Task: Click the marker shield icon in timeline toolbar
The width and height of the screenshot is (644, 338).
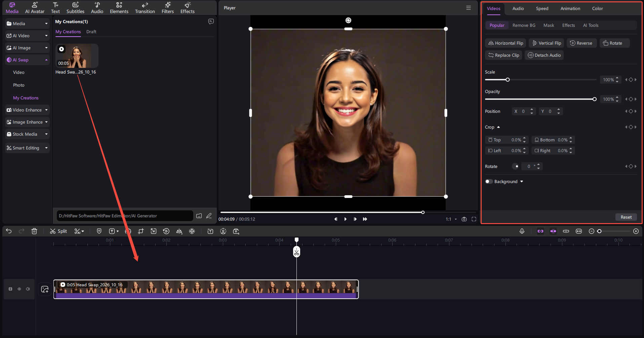Action: point(99,231)
